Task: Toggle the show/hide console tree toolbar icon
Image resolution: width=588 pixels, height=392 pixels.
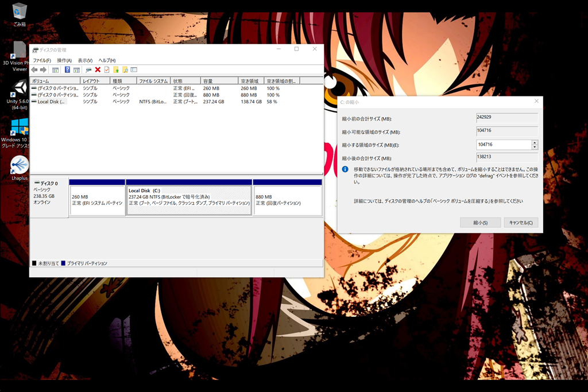Action: click(x=56, y=69)
